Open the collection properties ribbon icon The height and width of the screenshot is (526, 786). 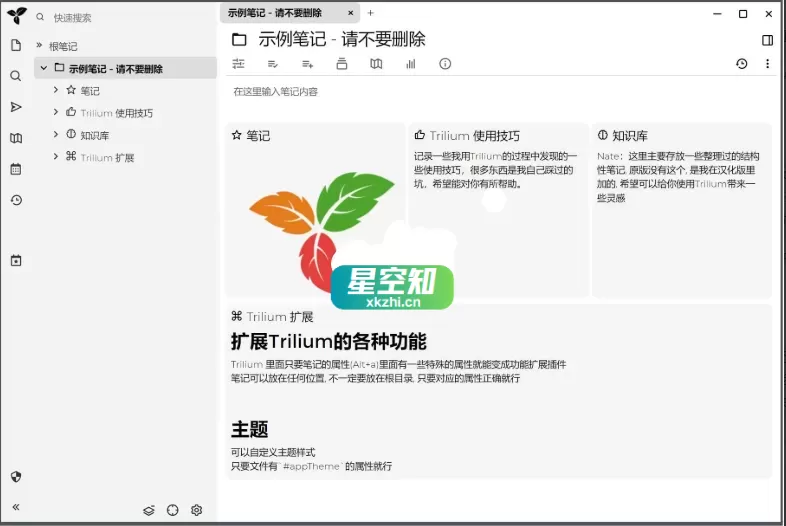point(342,64)
